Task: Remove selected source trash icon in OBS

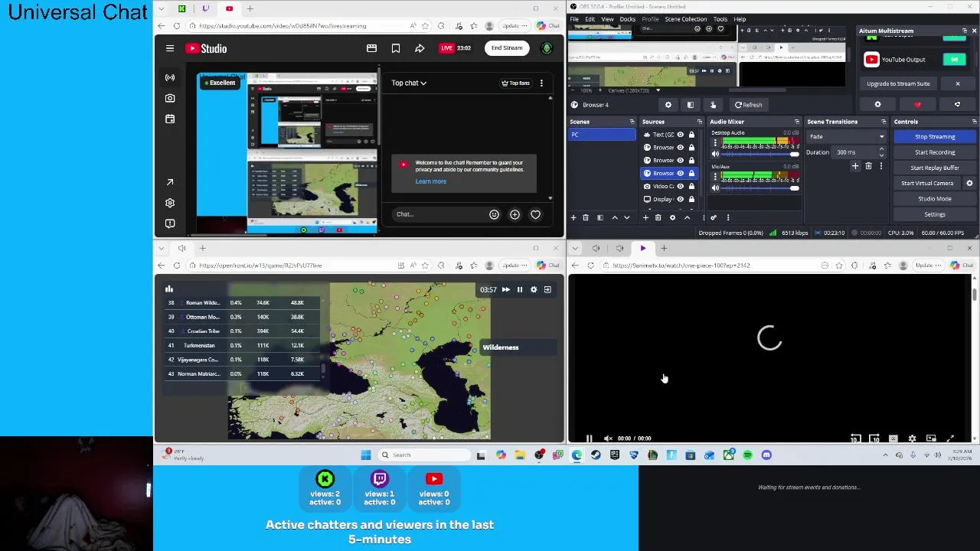Action: 658,217
